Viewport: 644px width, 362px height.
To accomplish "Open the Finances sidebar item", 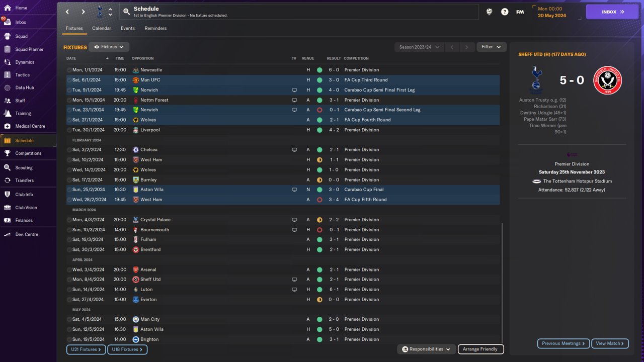I will tap(23, 220).
